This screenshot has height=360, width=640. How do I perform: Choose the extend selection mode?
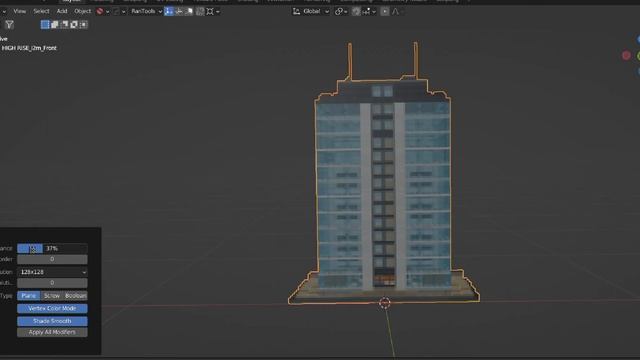[55, 24]
